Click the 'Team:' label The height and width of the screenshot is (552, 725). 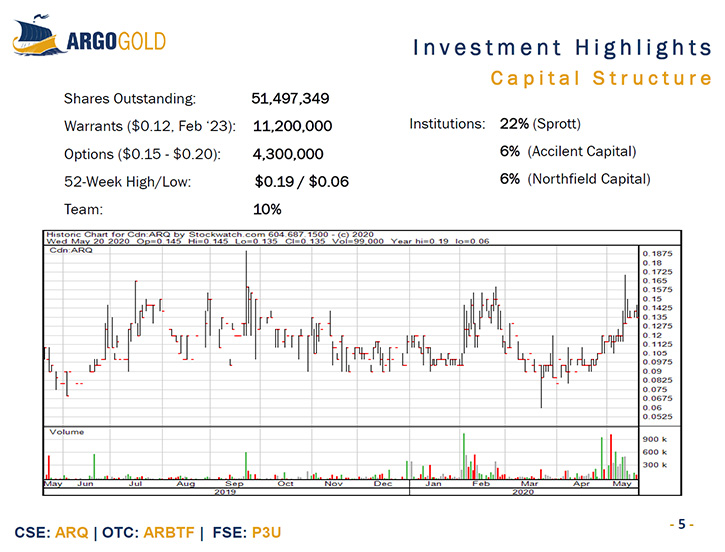[83, 209]
